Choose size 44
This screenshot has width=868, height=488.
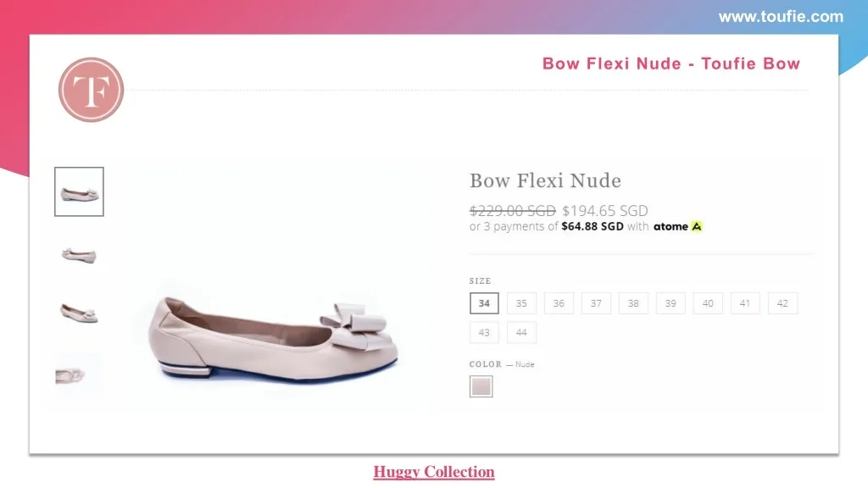(x=521, y=333)
